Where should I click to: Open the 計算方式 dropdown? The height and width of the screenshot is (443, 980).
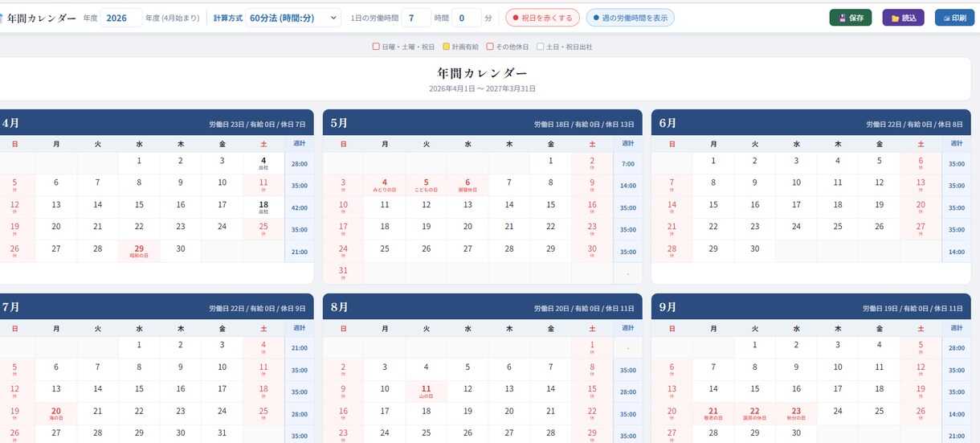[x=293, y=18]
